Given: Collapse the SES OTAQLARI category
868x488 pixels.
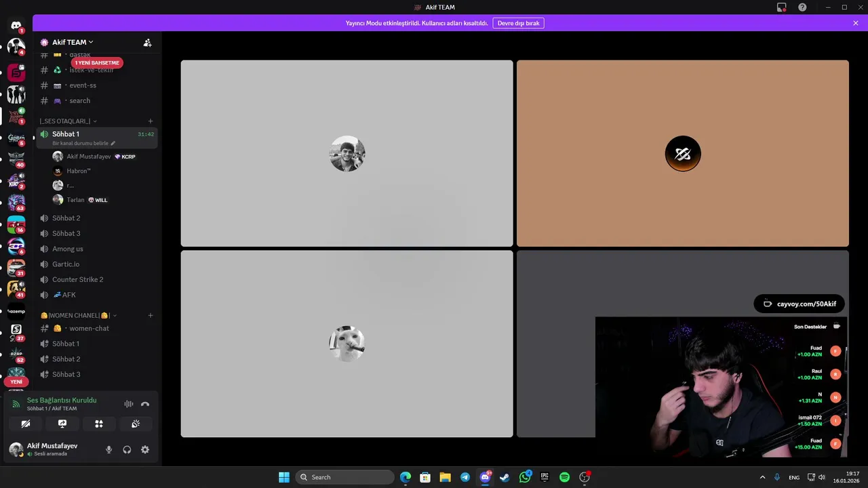Looking at the screenshot, I should click(x=68, y=121).
